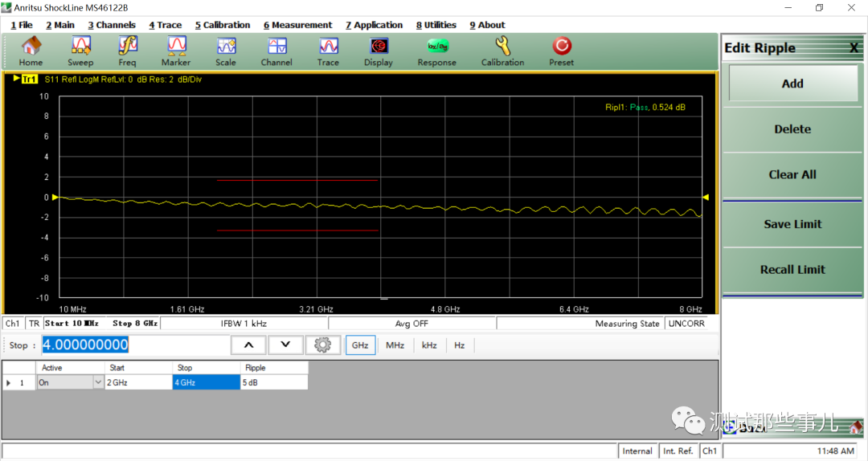Select GHz unit button
Image resolution: width=868 pixels, height=461 pixels.
[360, 345]
